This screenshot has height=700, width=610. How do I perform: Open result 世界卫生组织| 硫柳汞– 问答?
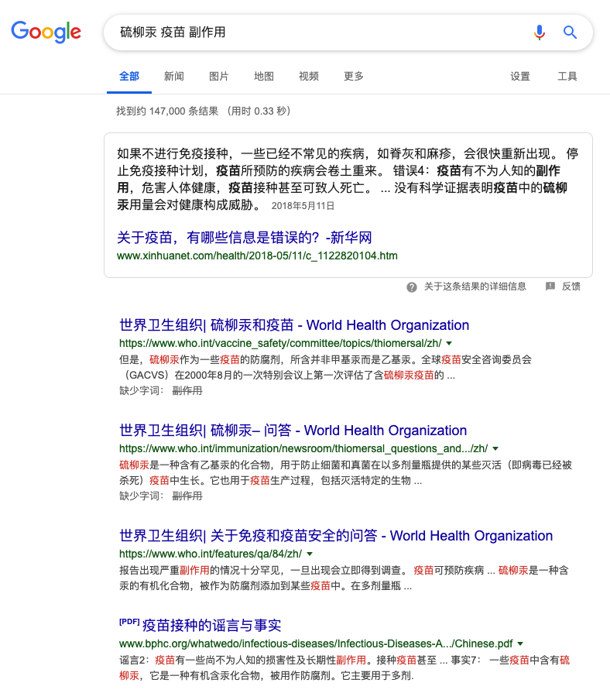293,431
